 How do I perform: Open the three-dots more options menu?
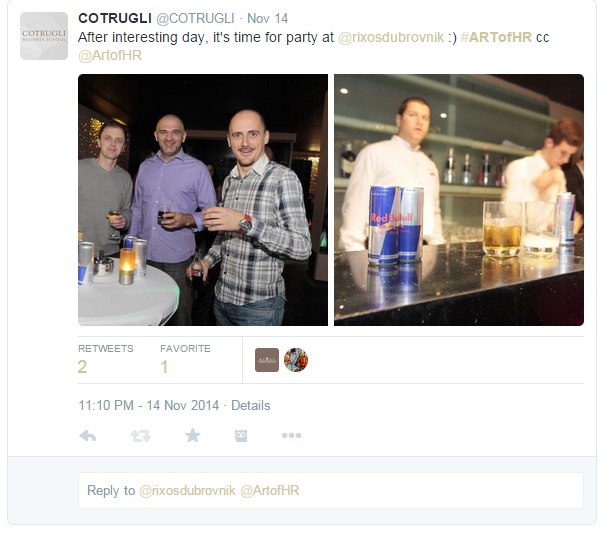291,435
